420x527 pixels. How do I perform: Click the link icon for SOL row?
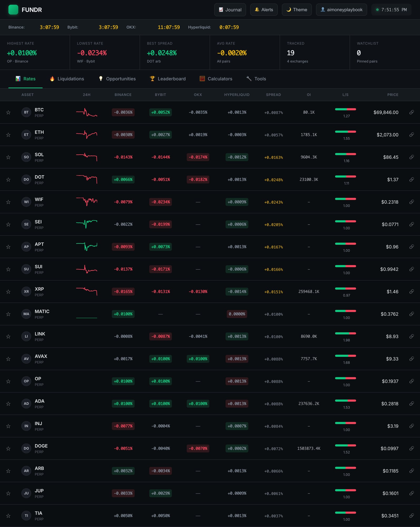coord(412,157)
